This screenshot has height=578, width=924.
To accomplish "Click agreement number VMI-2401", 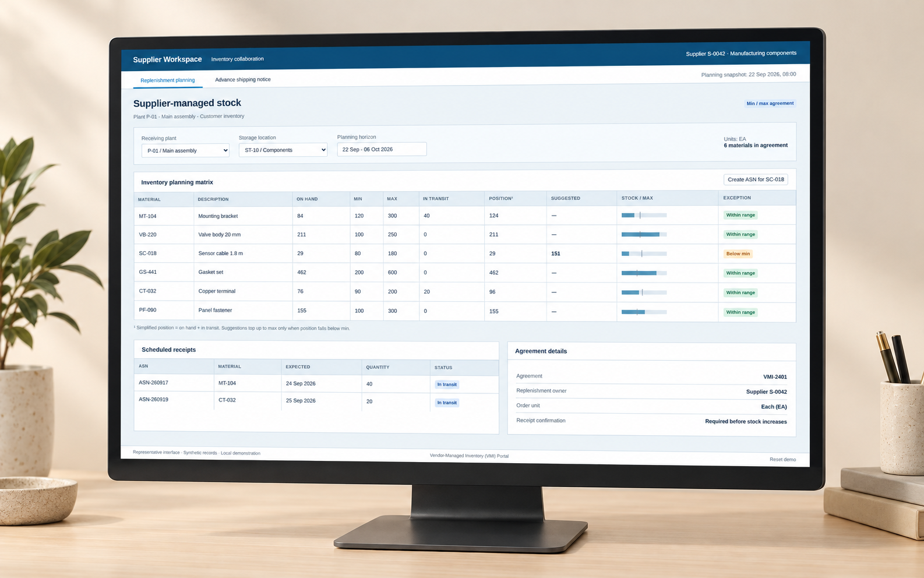I will (775, 377).
